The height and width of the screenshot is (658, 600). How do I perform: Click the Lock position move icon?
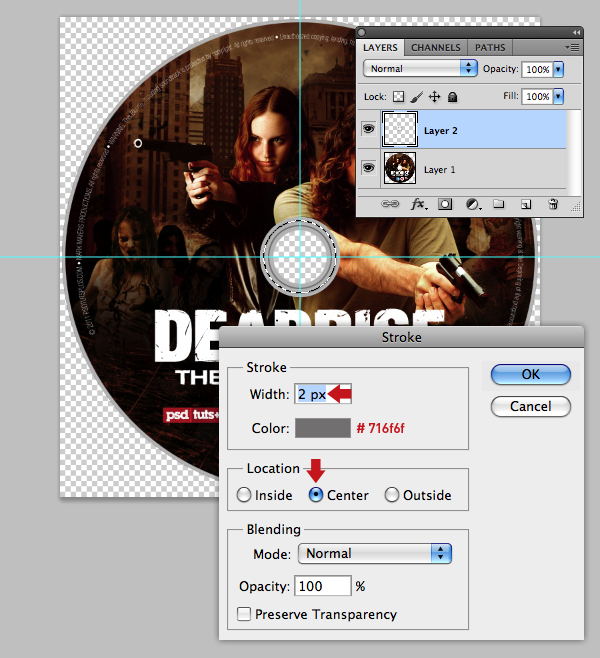[434, 97]
